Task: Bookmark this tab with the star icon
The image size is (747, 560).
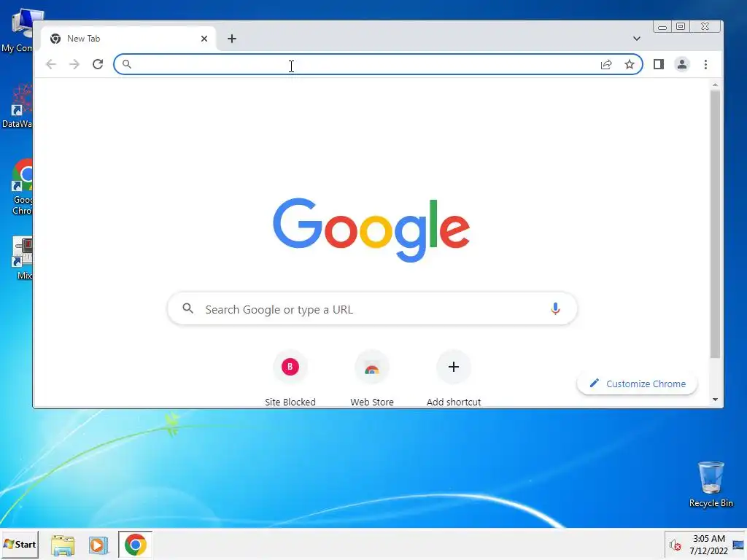Action: click(630, 64)
